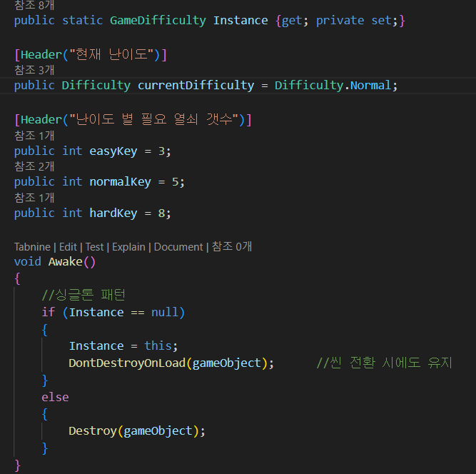Click the 'if' keyword in Awake
The image size is (476, 474).
tap(49, 313)
